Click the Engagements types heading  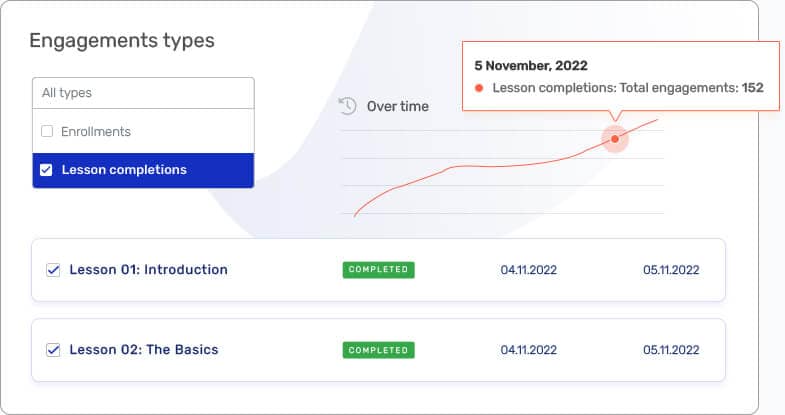point(122,41)
